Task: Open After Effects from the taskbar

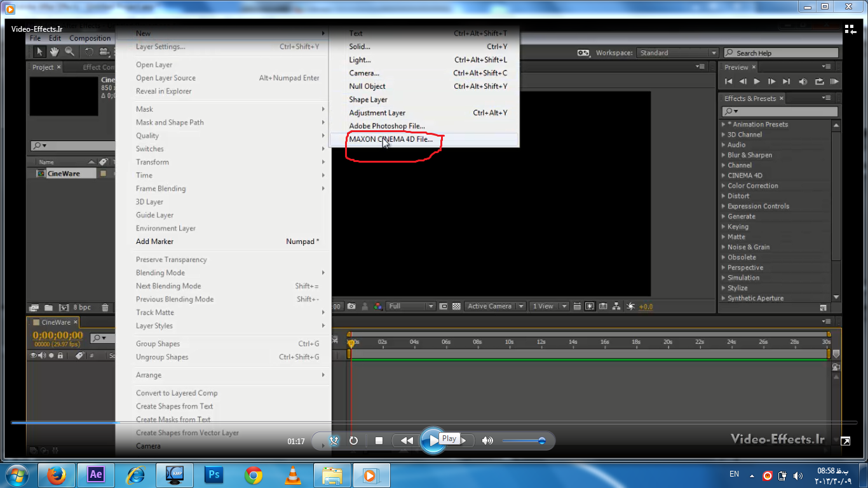Action: click(96, 475)
